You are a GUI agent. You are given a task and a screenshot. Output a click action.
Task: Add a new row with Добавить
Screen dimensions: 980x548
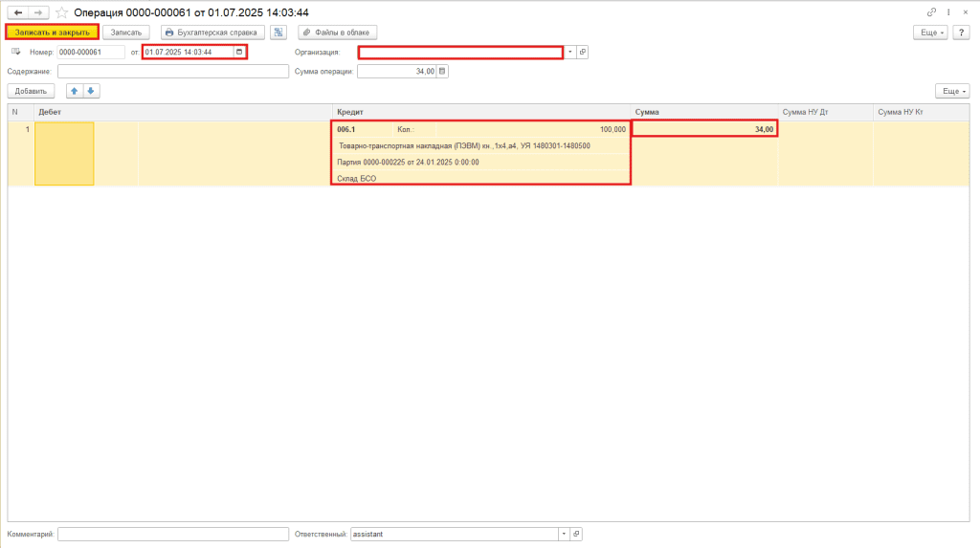click(31, 91)
